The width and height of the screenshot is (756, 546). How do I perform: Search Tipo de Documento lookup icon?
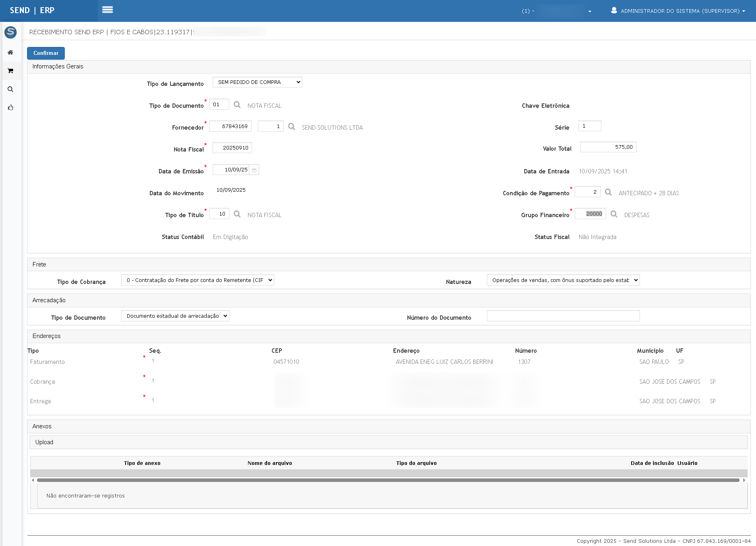(237, 105)
